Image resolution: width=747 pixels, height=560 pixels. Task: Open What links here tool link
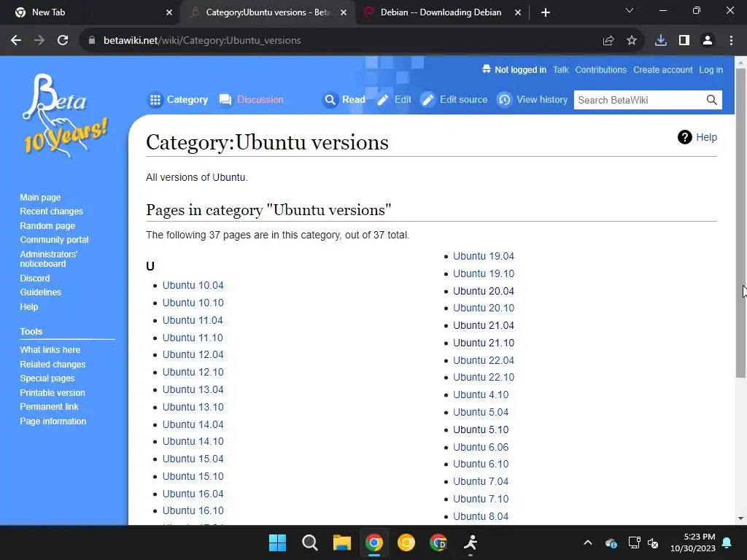tap(50, 349)
